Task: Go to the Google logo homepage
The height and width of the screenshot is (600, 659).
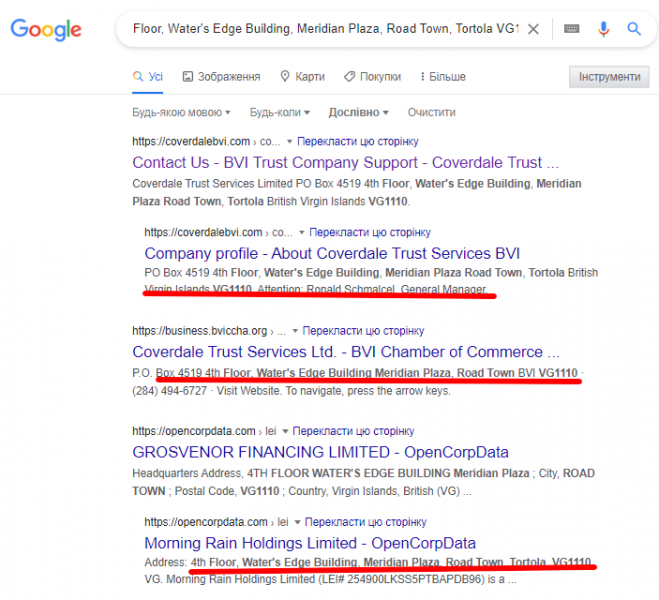Action: 46,29
